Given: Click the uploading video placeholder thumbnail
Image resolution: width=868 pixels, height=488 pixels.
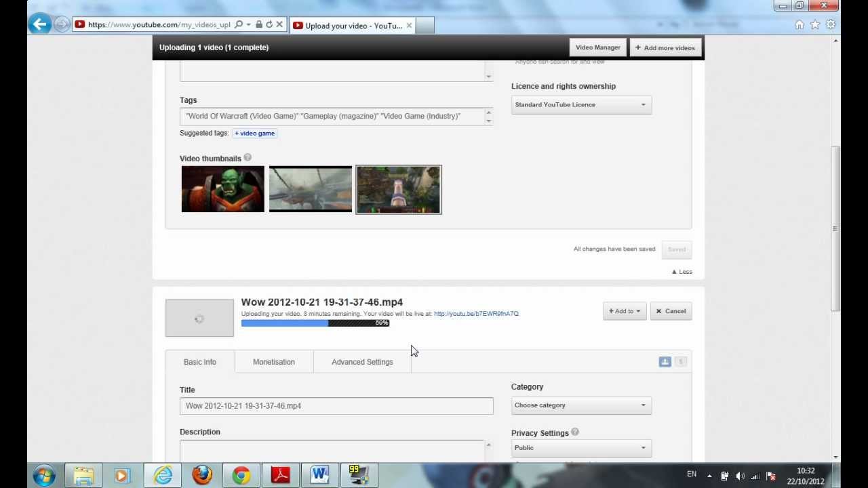Looking at the screenshot, I should (199, 318).
